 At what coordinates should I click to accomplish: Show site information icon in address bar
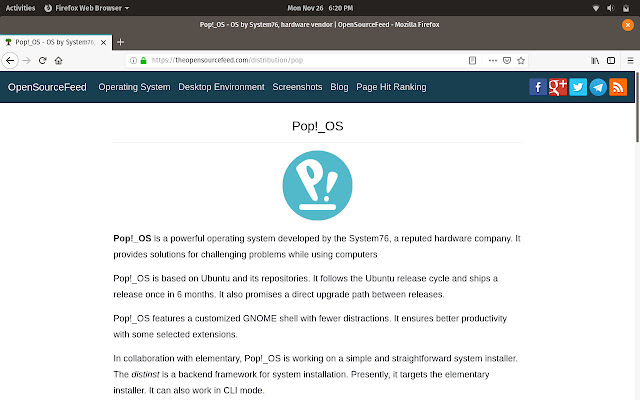pos(133,60)
